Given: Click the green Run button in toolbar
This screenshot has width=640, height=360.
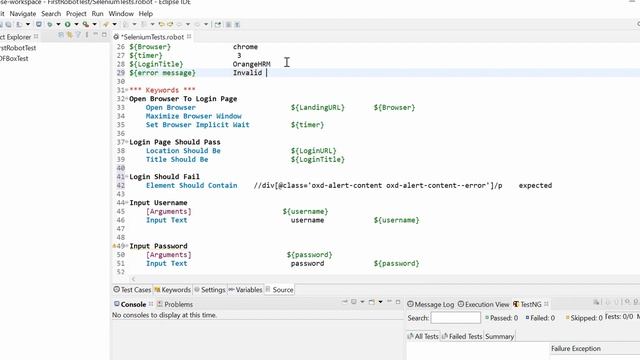Looking at the screenshot, I should [67, 24].
